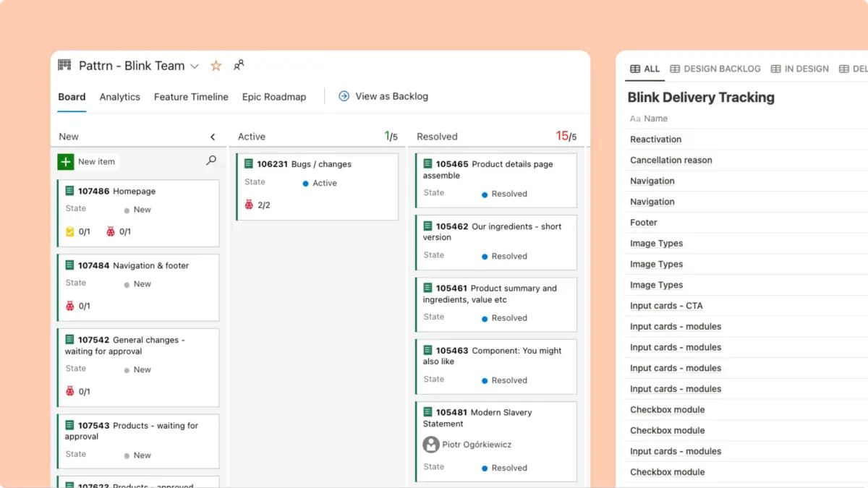This screenshot has height=488, width=868.
Task: Open card 105461 Product summary and ingredients
Action: click(x=496, y=304)
